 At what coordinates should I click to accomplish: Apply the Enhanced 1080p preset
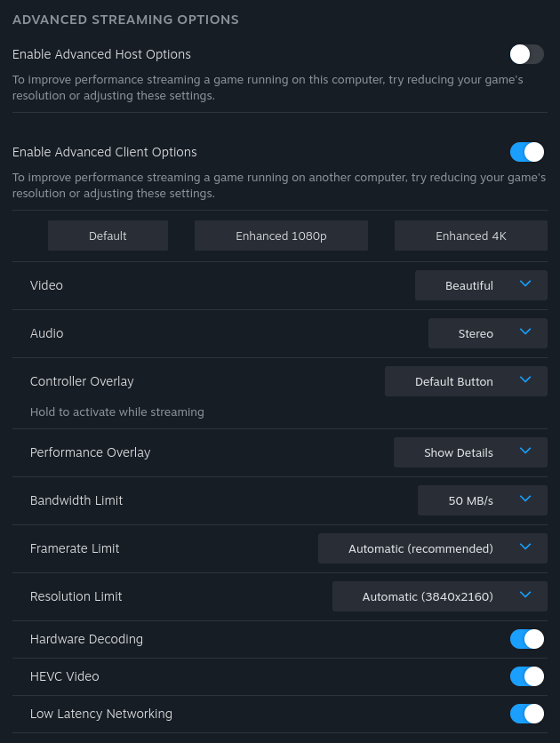click(x=281, y=236)
